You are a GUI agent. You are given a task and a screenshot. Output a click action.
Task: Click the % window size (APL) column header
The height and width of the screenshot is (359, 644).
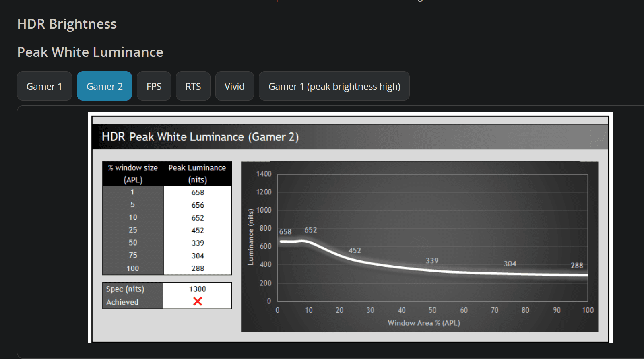(133, 173)
